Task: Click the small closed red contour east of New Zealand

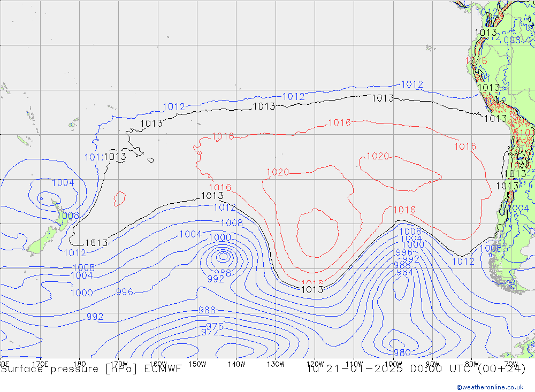Action: [x=119, y=199]
